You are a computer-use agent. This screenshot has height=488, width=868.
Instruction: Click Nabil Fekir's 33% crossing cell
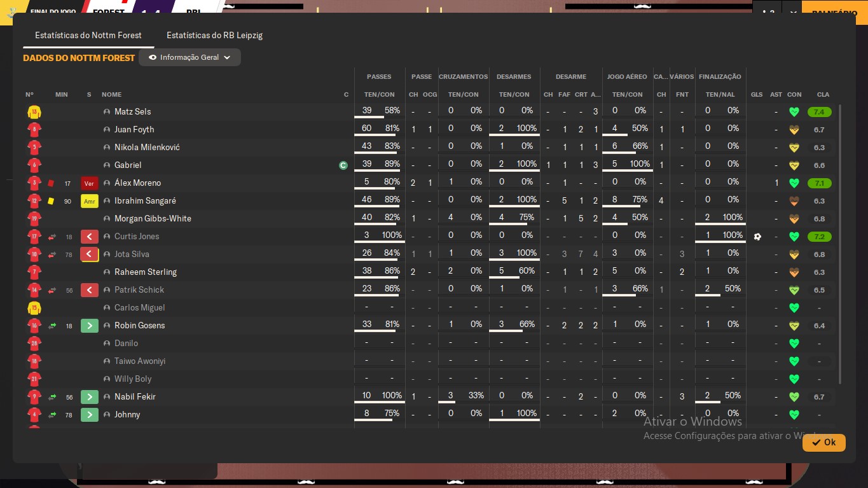click(x=476, y=396)
